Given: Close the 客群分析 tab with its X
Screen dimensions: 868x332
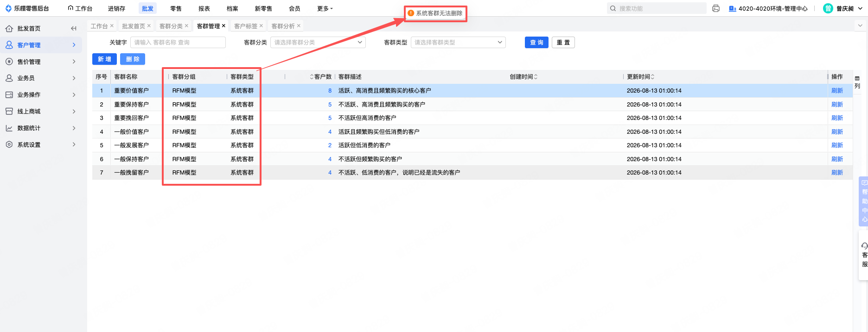Looking at the screenshot, I should [299, 26].
